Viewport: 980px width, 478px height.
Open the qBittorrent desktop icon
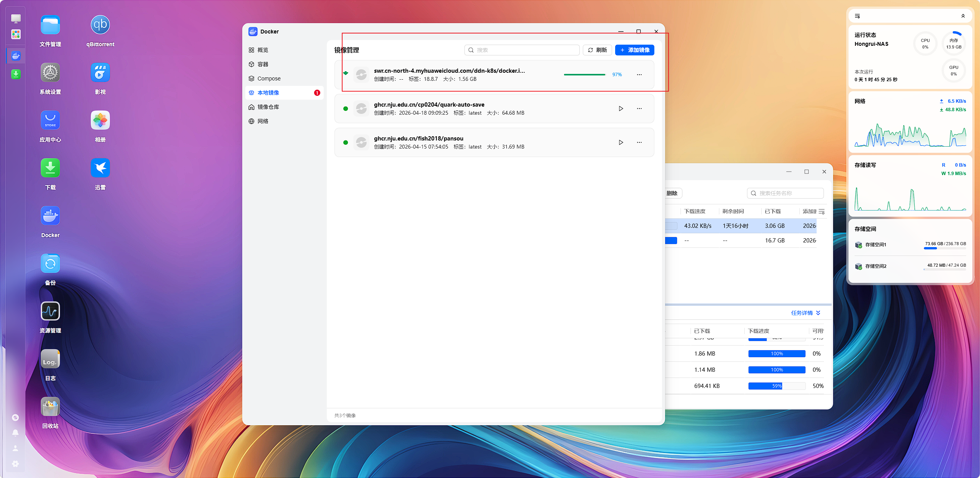(100, 25)
